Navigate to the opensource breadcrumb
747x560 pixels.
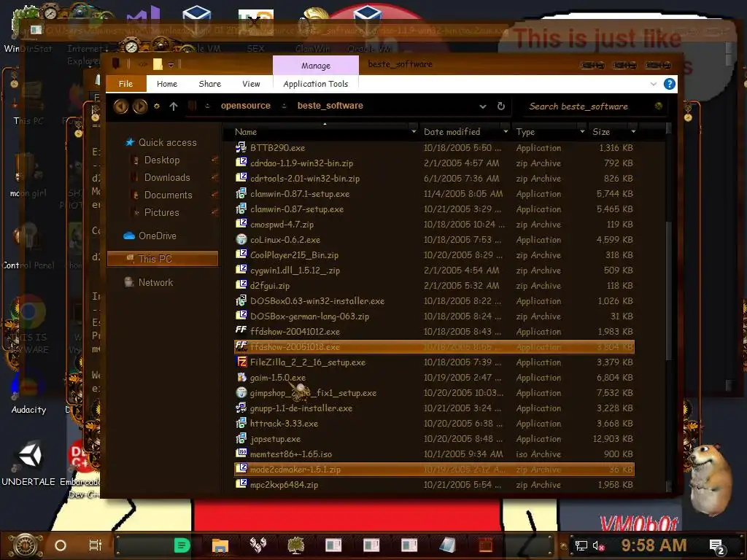pos(245,106)
